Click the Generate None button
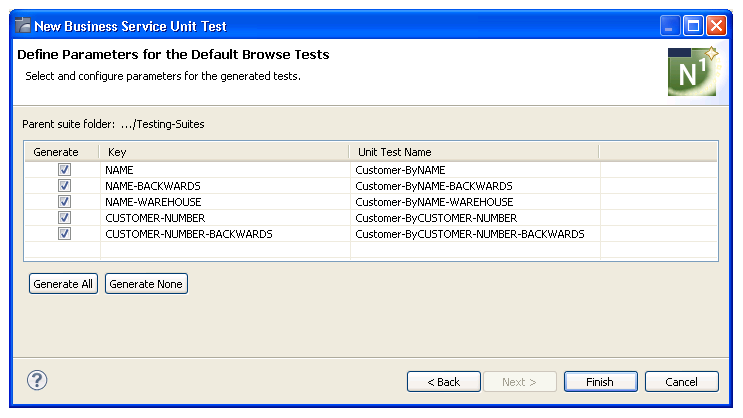The width and height of the screenshot is (743, 418). coord(146,284)
